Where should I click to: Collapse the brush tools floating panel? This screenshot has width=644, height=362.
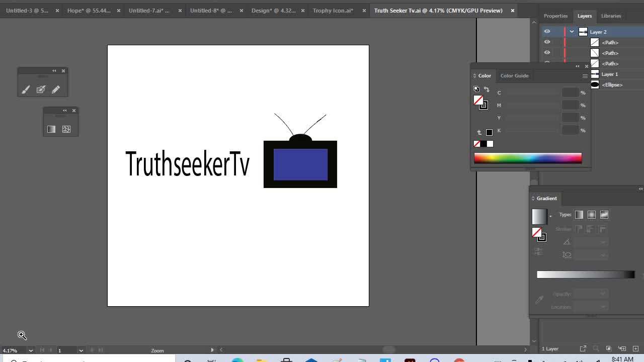(x=54, y=71)
